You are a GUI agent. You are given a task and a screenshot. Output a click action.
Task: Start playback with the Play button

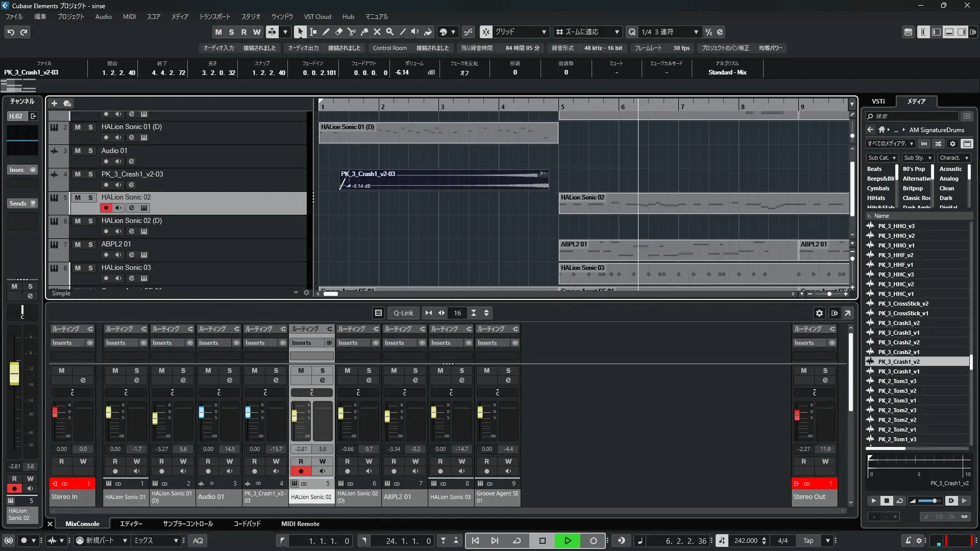[x=568, y=540]
